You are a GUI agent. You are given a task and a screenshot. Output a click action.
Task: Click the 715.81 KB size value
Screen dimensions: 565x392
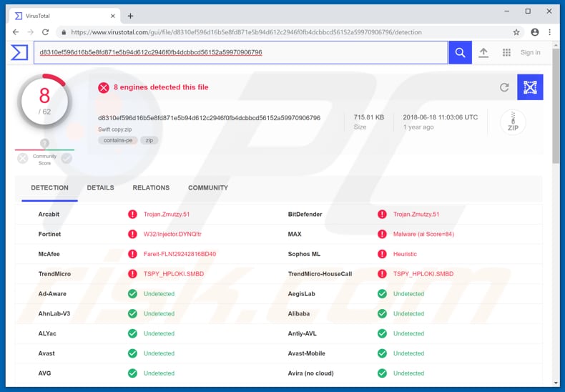(369, 117)
